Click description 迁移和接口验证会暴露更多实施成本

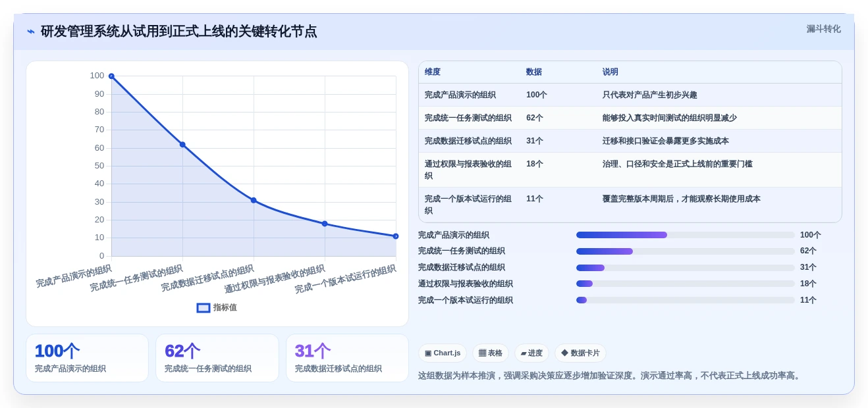tap(666, 141)
